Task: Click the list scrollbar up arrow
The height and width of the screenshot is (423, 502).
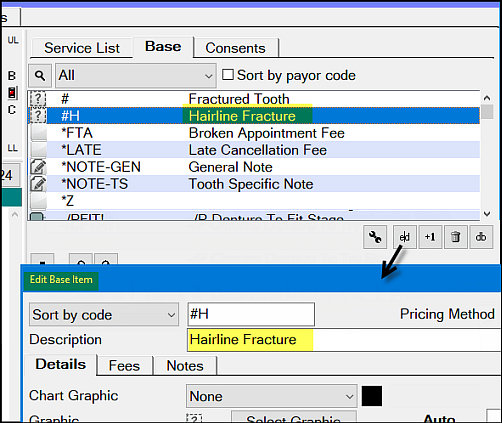Action: (487, 98)
